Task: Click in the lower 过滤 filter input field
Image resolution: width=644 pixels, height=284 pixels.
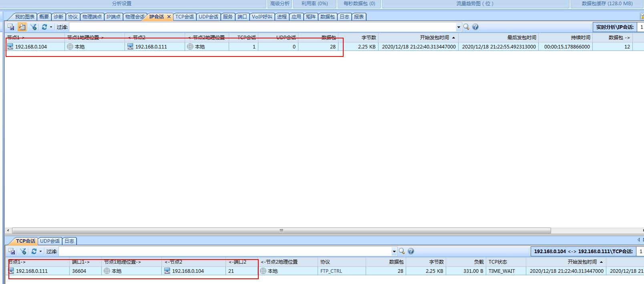Action: [x=224, y=251]
